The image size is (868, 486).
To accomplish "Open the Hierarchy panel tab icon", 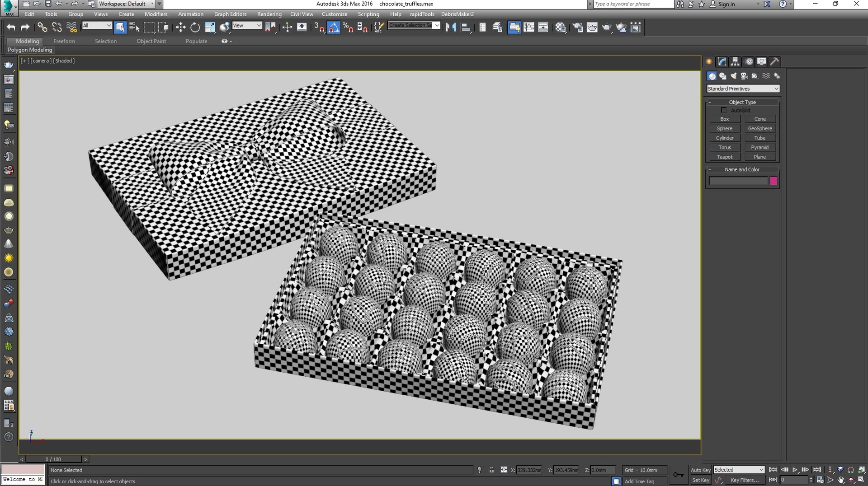I will [x=735, y=61].
